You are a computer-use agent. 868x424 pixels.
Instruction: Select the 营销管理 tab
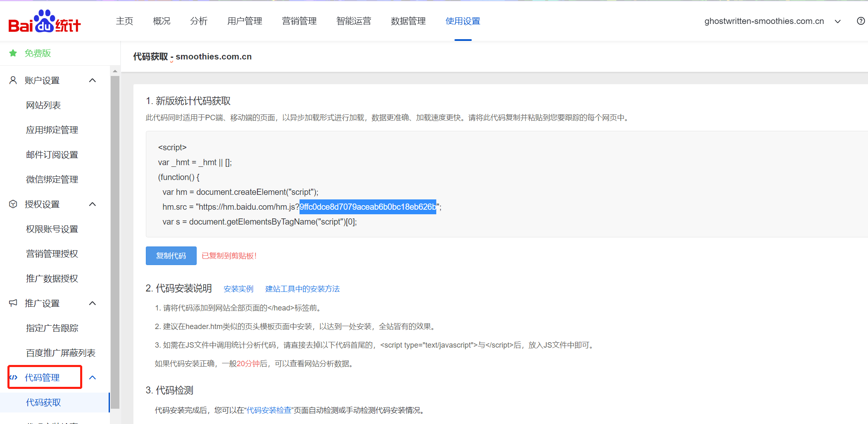(x=299, y=21)
